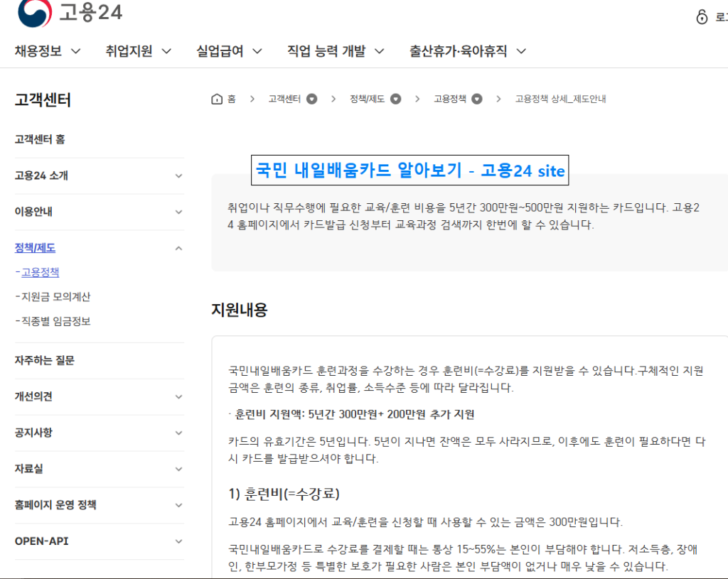Expand the 채용정보 menu chevron
This screenshot has height=579, width=728.
pos(75,51)
